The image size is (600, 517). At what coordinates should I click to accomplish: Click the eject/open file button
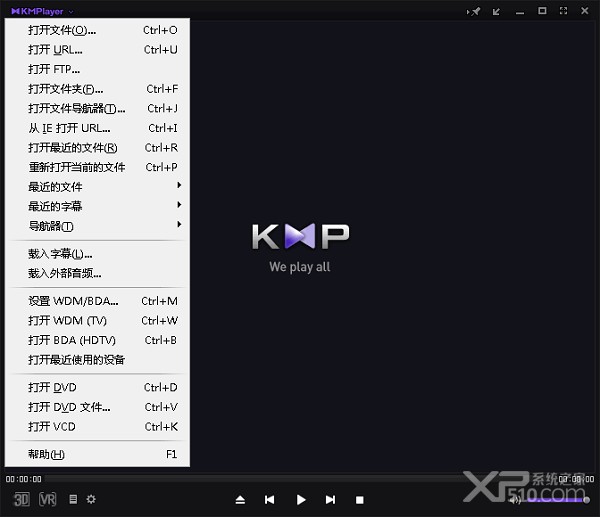point(240,500)
